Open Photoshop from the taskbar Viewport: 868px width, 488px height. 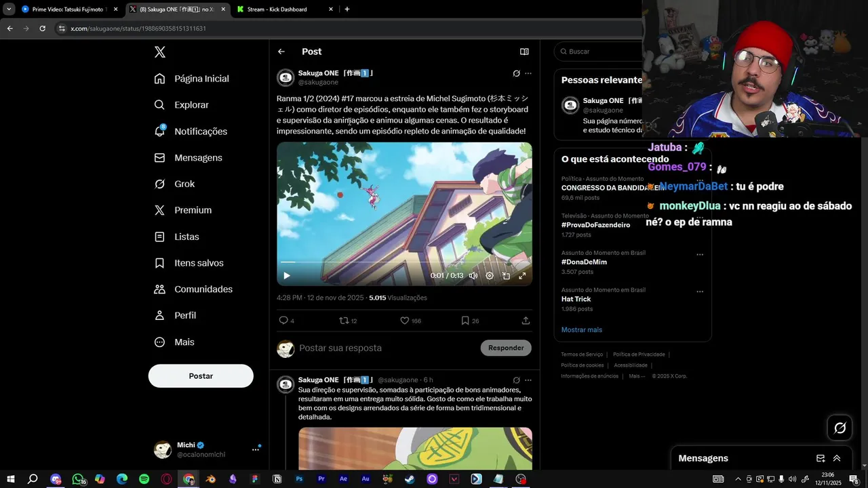[299, 479]
